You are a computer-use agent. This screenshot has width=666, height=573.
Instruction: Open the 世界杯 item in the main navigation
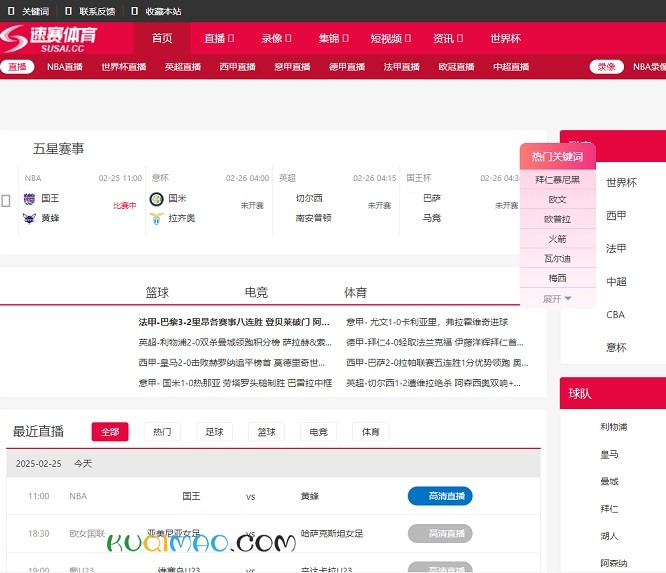pyautogui.click(x=505, y=38)
